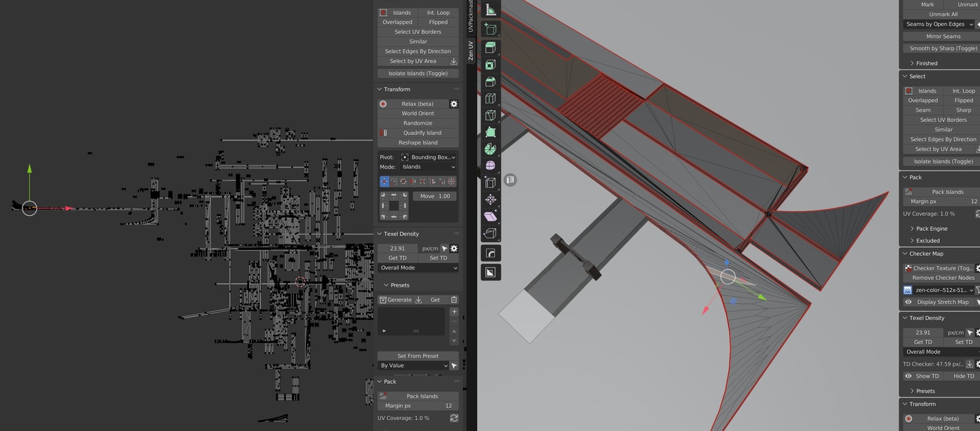Select the Add Cube tool icon

490,29
